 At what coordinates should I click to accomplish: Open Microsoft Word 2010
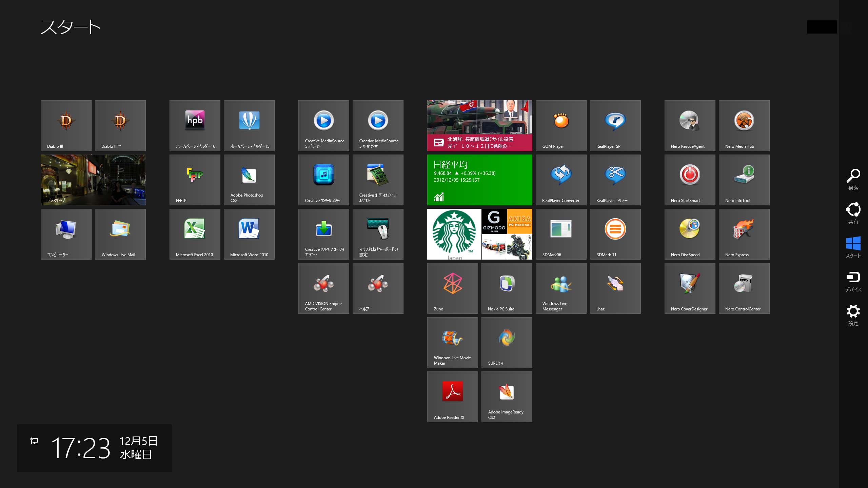(249, 234)
